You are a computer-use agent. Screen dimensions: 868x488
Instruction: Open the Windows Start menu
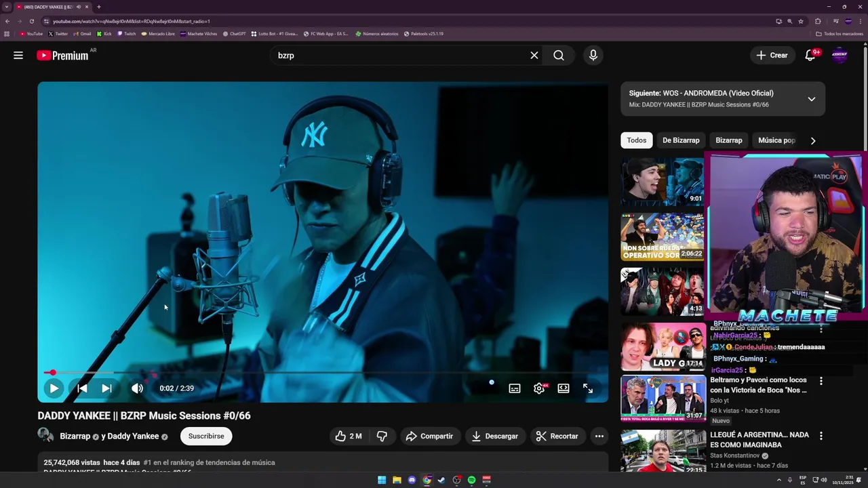(x=382, y=480)
